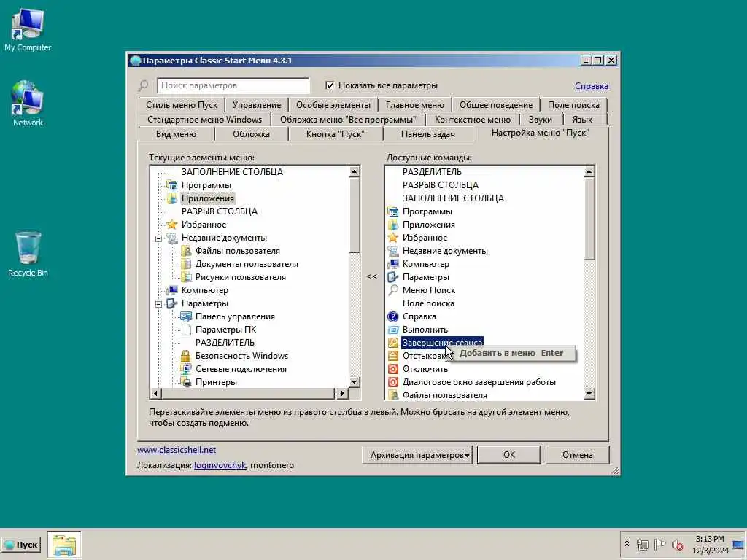
Task: Click the left list horizontal scrollbar right arrow
Action: pos(342,394)
